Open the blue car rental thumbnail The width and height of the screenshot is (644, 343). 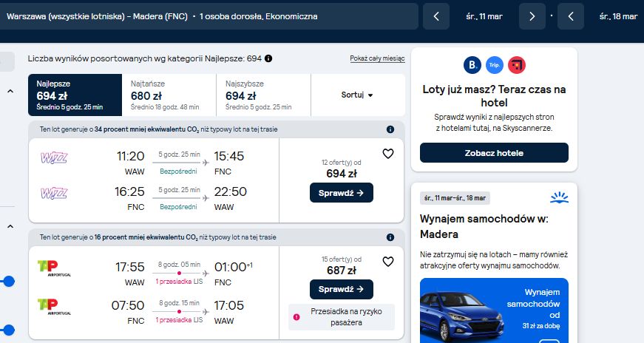494,310
